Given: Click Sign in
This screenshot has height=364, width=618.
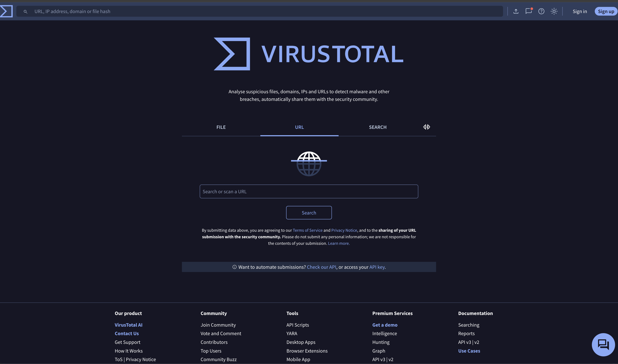Looking at the screenshot, I should [x=580, y=11].
